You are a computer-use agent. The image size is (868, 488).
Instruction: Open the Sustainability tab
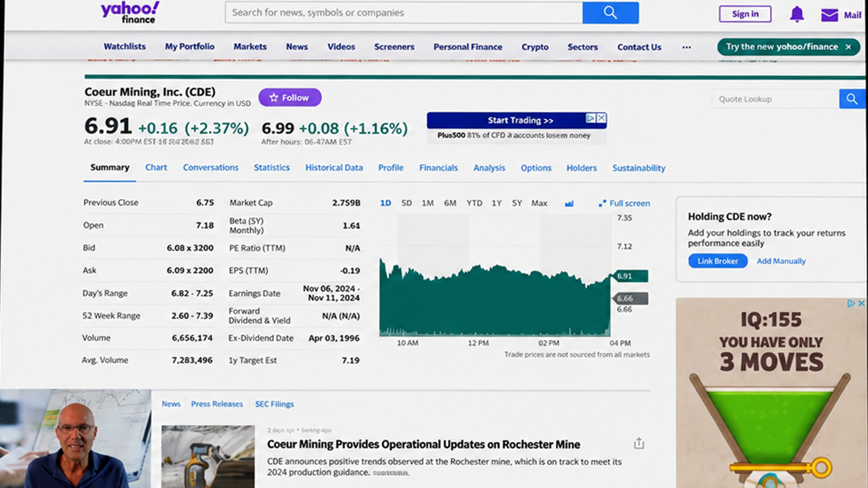639,168
